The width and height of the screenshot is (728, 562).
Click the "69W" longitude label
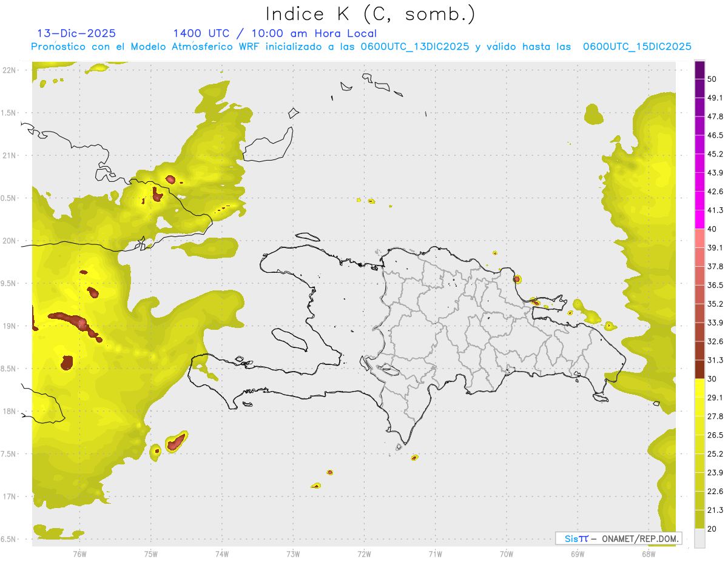pyautogui.click(x=578, y=554)
